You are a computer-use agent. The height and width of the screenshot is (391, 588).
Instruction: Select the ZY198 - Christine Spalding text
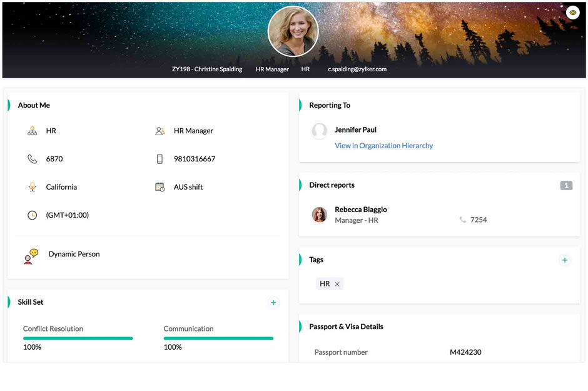pos(207,69)
